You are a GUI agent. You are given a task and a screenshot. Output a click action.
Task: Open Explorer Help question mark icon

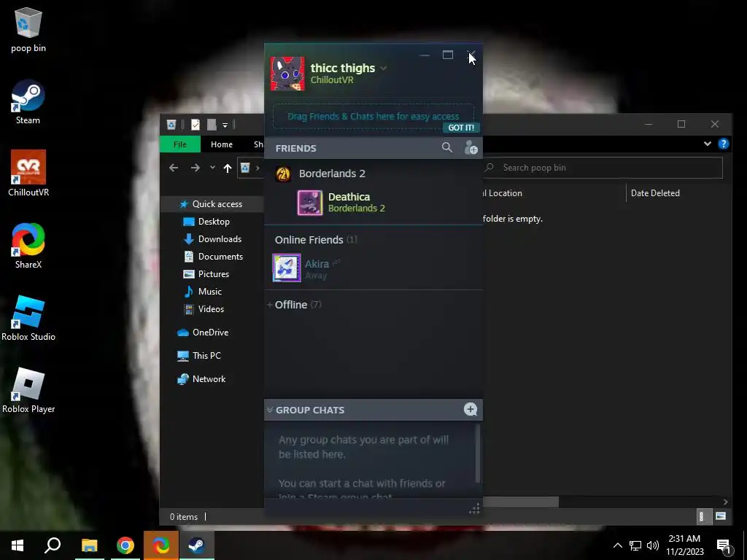coord(723,144)
